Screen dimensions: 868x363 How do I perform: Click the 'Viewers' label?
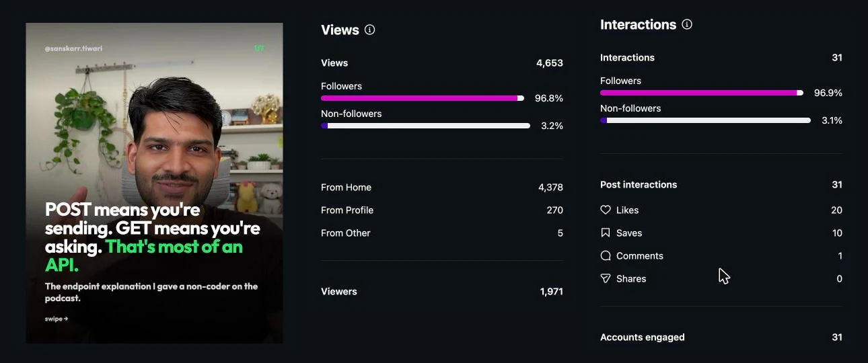(339, 291)
